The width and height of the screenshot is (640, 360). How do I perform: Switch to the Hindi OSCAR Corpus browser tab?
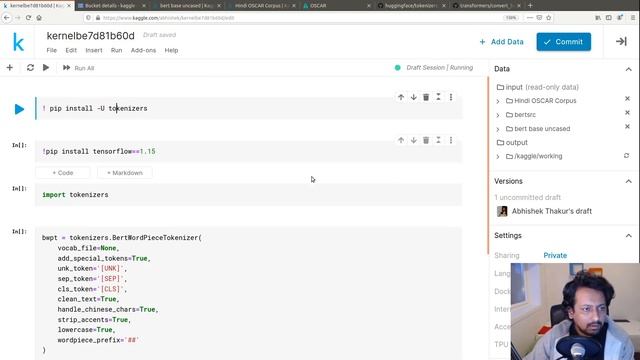[261, 6]
